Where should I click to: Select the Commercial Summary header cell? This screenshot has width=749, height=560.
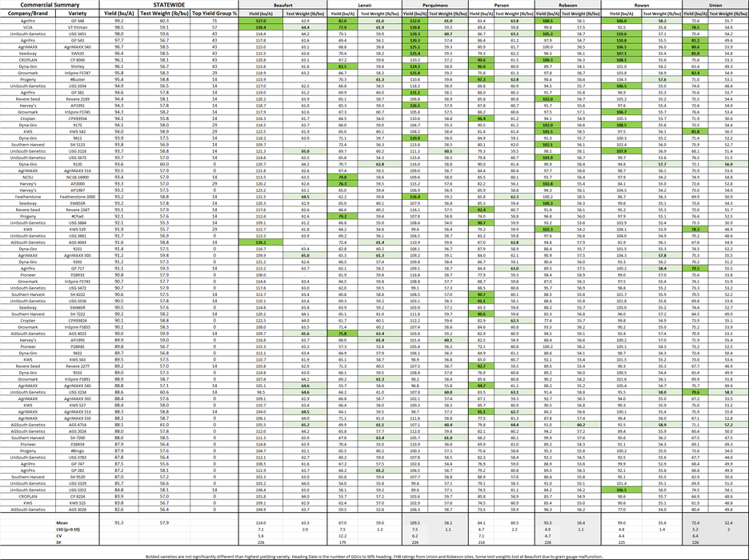click(x=50, y=6)
